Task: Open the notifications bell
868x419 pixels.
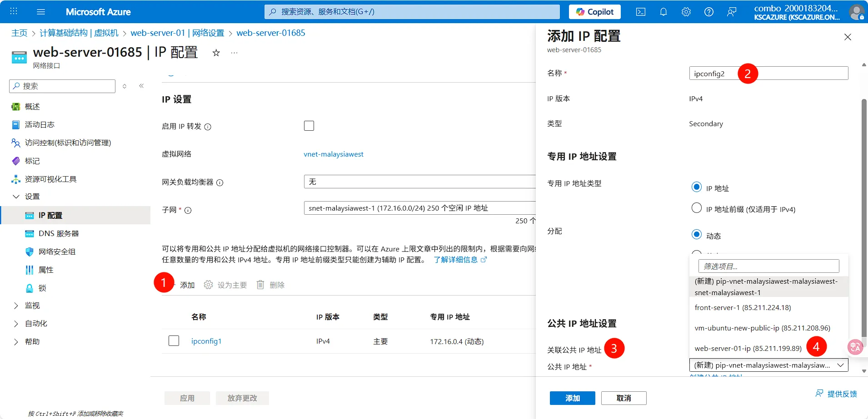Action: [663, 11]
